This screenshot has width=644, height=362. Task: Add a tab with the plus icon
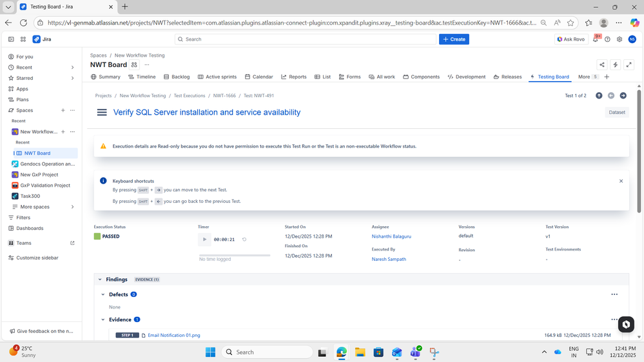point(607,77)
